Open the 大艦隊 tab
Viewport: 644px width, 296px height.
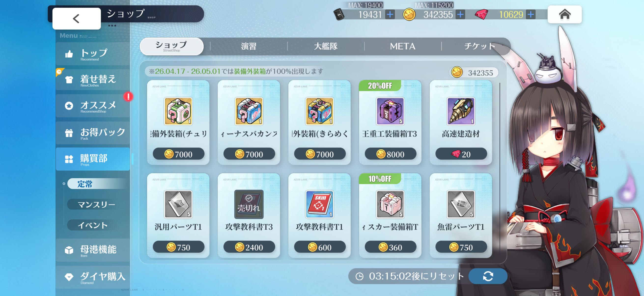325,46
